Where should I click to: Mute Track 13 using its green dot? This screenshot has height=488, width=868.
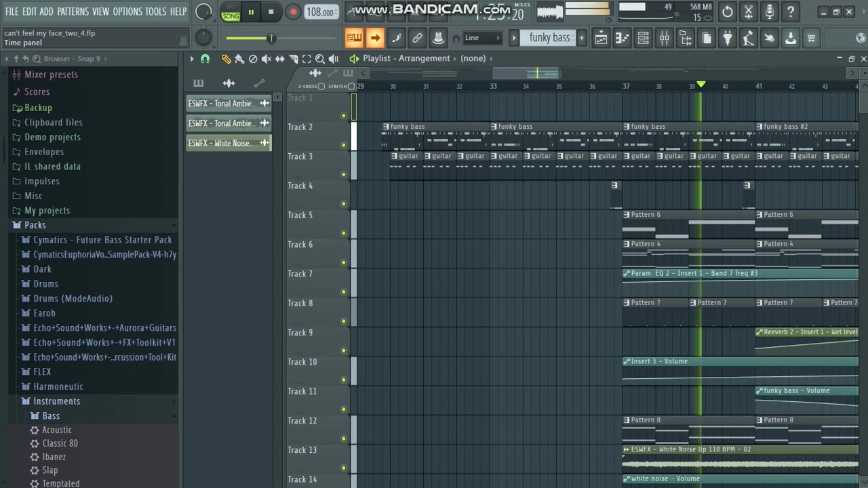[344, 468]
